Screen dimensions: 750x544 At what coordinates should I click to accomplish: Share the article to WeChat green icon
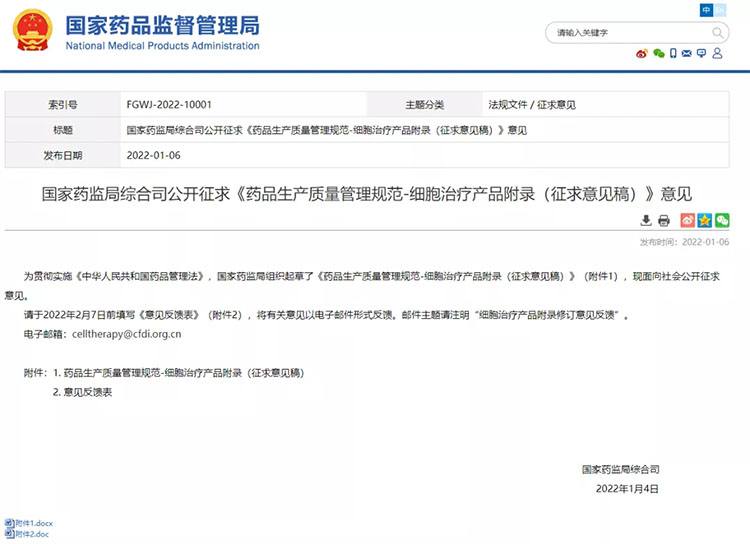coord(722,220)
